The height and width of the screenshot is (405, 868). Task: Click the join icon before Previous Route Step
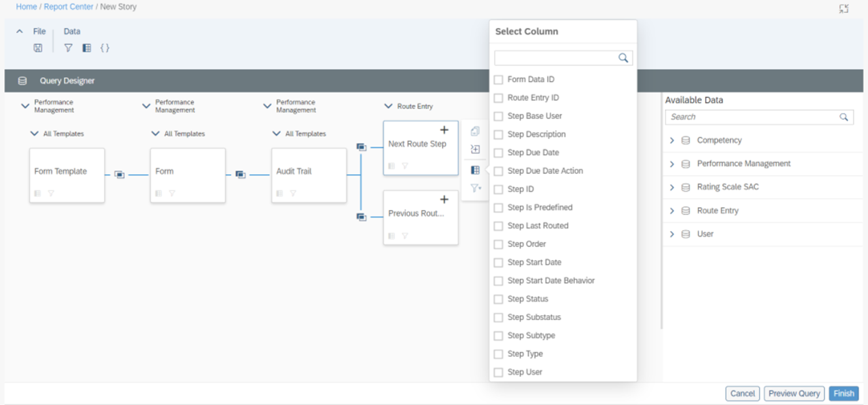pyautogui.click(x=361, y=217)
